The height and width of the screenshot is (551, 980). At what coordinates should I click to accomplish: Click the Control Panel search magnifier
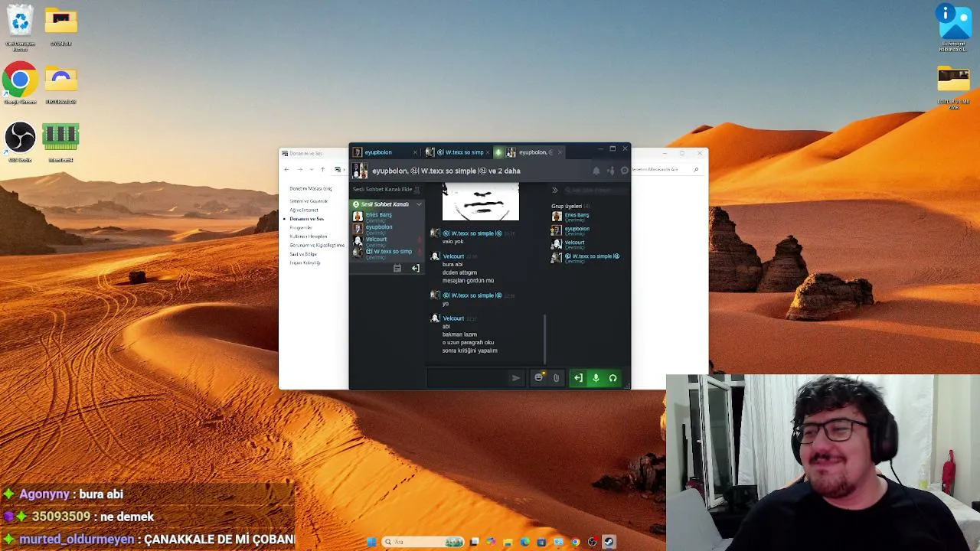coord(696,169)
